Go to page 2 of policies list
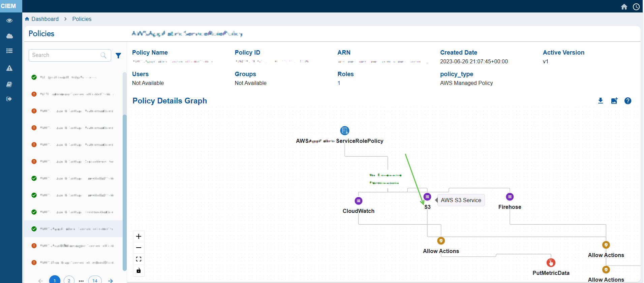 [69, 280]
